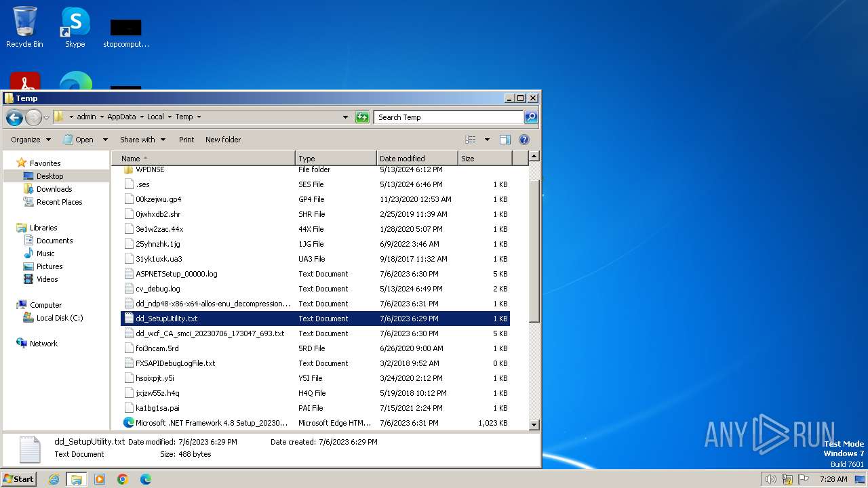The width and height of the screenshot is (868, 488).
Task: Expand the address bar history dropdown
Action: (x=346, y=117)
